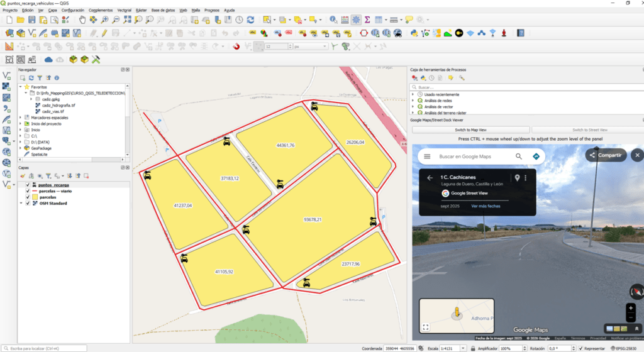This screenshot has height=352, width=644.
Task: Go back with Street View card arrow
Action: tap(430, 178)
